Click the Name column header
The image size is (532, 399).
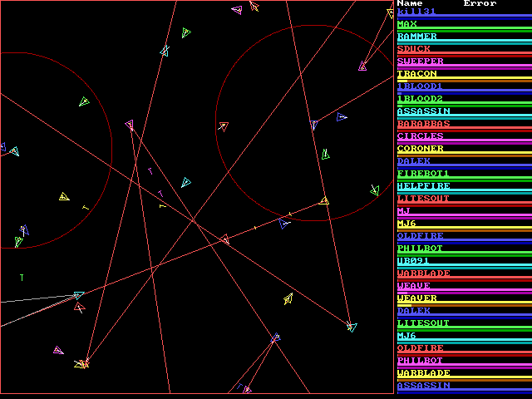[x=410, y=3]
